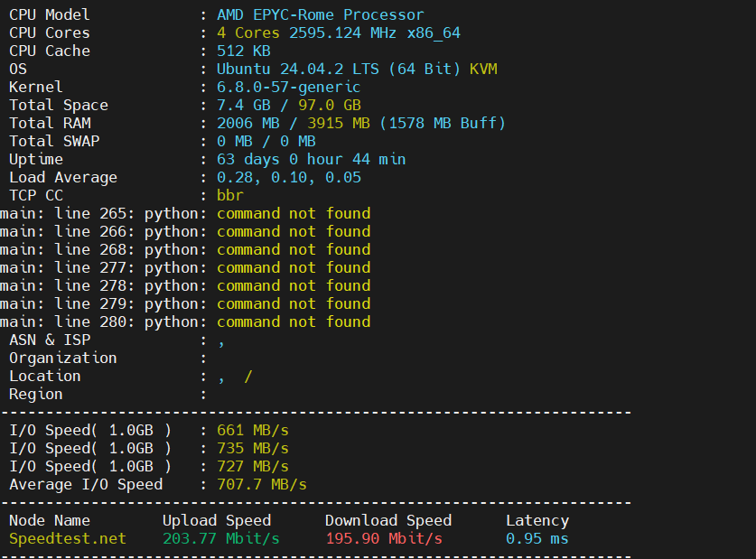Click the green 203.77 Mbit/s upload speed
Image resolution: width=756 pixels, height=559 pixels.
[x=220, y=539]
